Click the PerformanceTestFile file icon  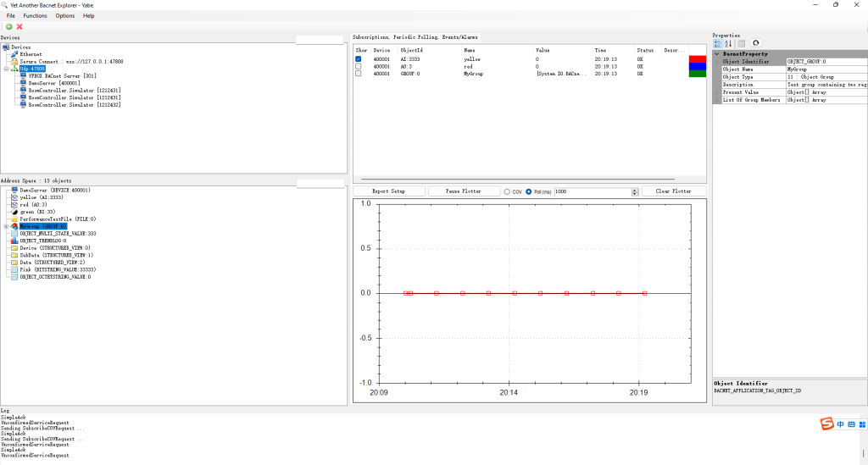coord(14,219)
